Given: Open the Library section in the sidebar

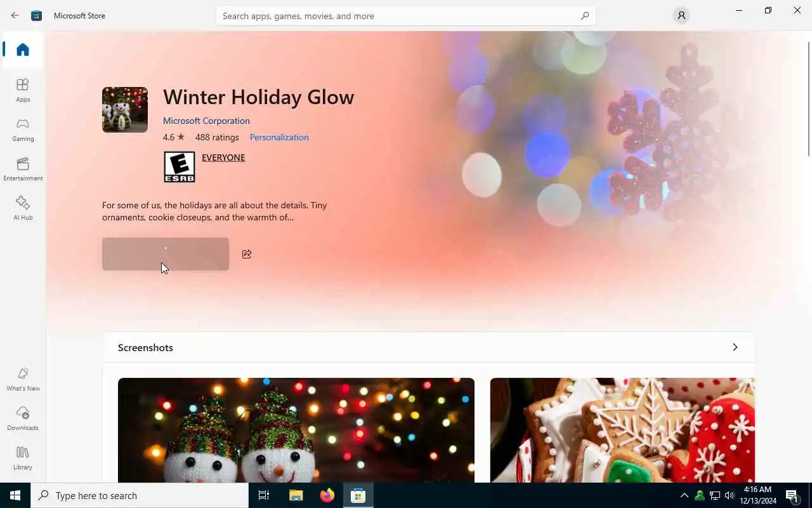Looking at the screenshot, I should point(23,458).
